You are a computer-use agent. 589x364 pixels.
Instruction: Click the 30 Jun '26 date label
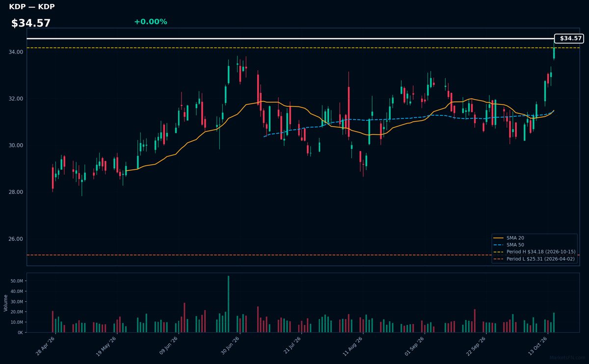coord(230,346)
